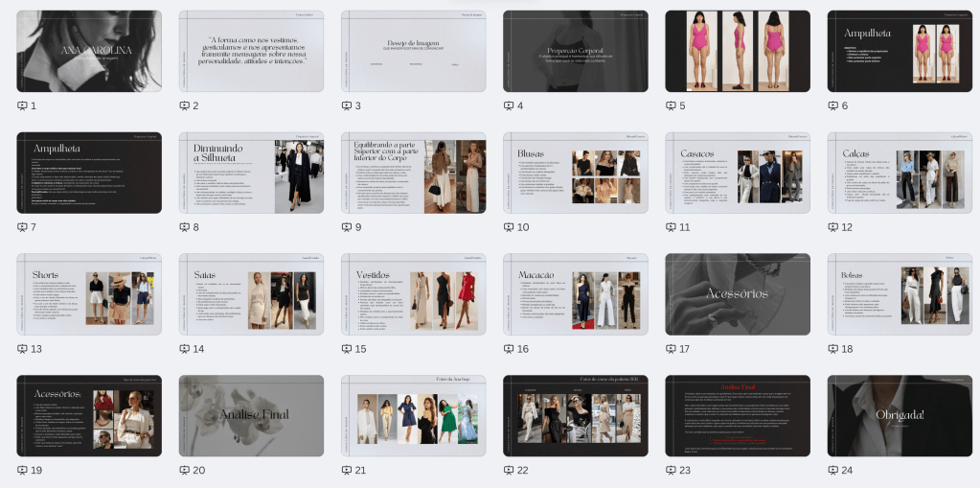Select the Saias slide thumbnail

click(251, 294)
